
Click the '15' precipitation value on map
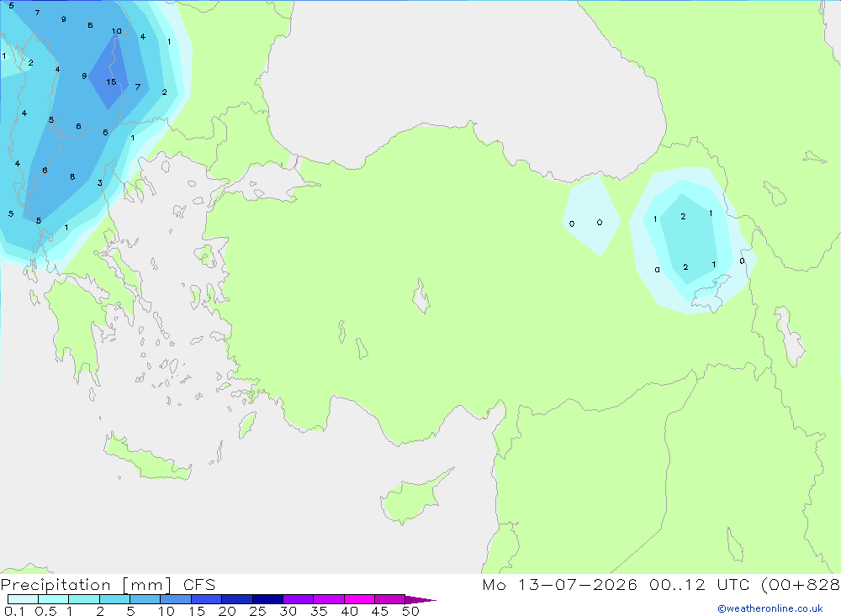coord(111,82)
